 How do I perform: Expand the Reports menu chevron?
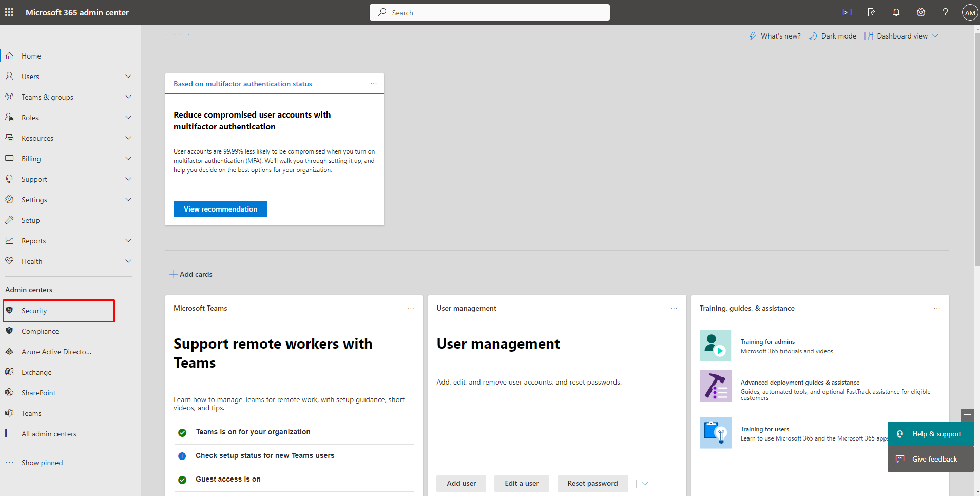click(x=128, y=241)
